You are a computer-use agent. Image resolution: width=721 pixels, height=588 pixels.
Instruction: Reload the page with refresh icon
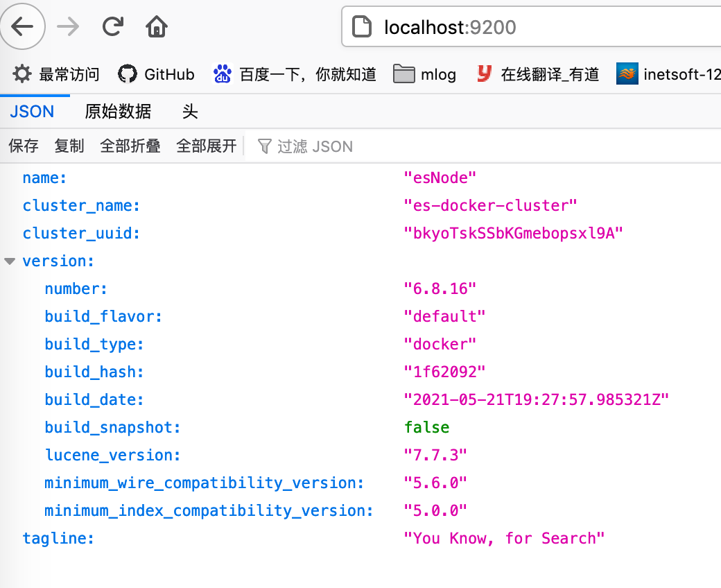pyautogui.click(x=112, y=26)
